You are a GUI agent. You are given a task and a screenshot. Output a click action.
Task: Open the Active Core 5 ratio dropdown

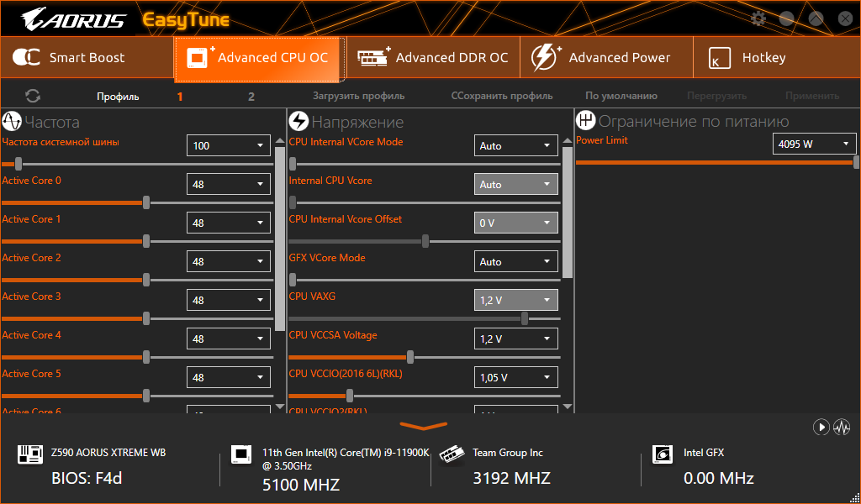coord(229,377)
